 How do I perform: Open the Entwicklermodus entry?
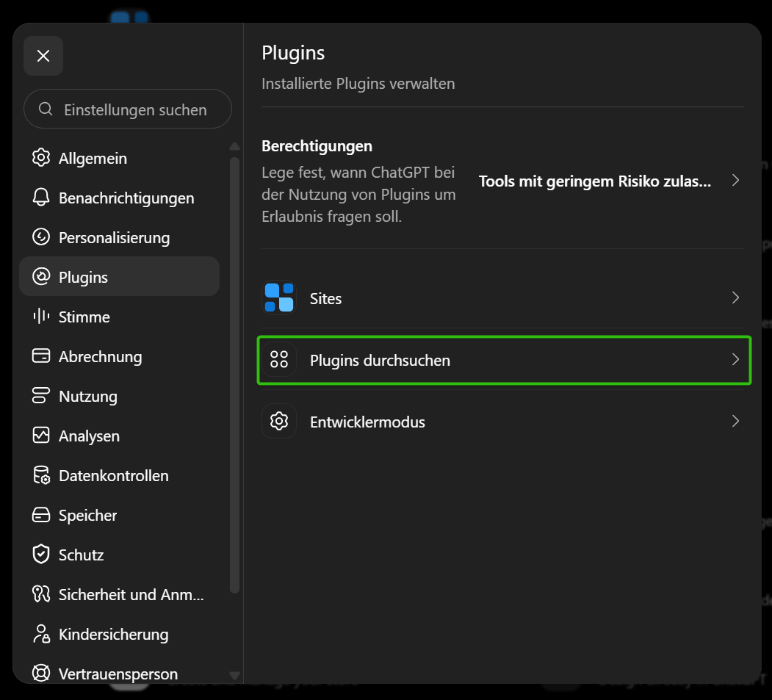pos(502,422)
